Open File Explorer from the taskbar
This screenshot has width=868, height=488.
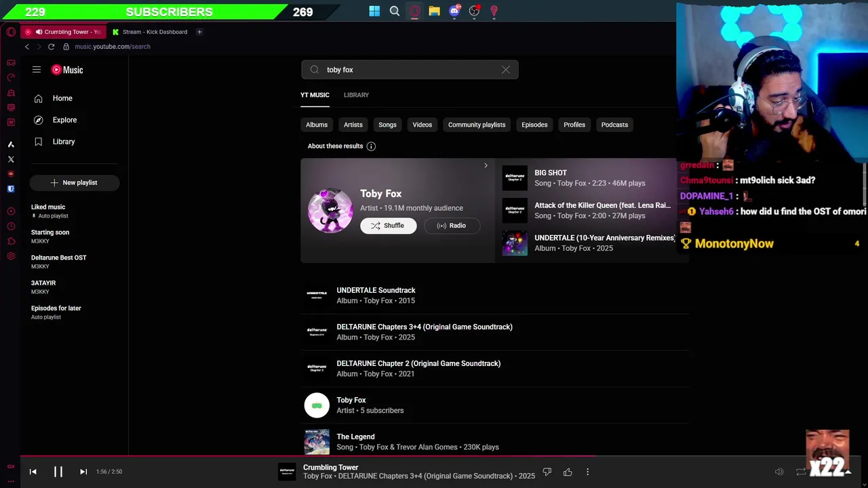434,11
